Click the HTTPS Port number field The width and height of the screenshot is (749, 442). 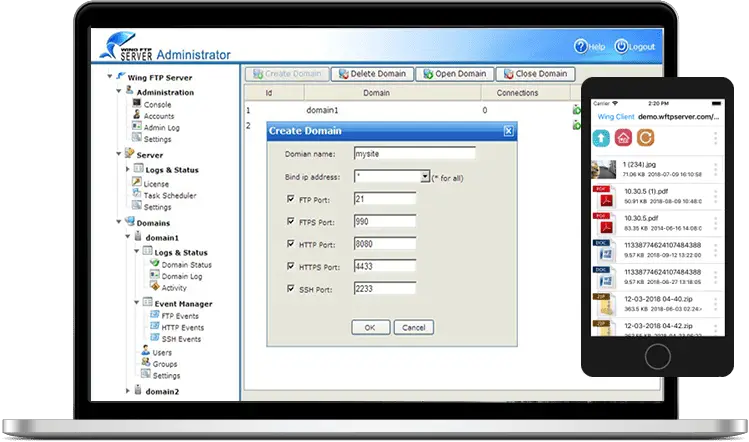tap(385, 266)
